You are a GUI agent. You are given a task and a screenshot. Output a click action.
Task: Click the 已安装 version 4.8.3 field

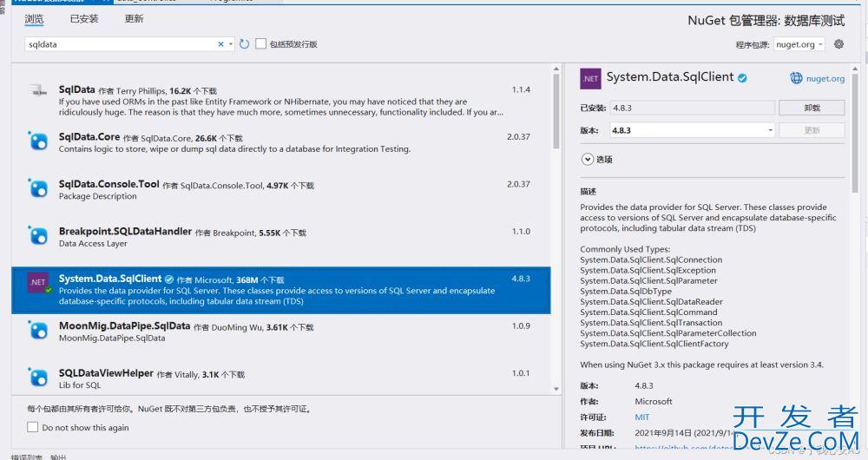pos(692,108)
